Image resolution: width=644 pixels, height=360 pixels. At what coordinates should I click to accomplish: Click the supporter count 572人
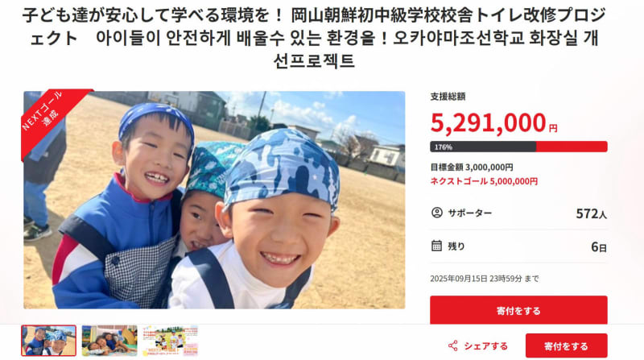coord(591,213)
